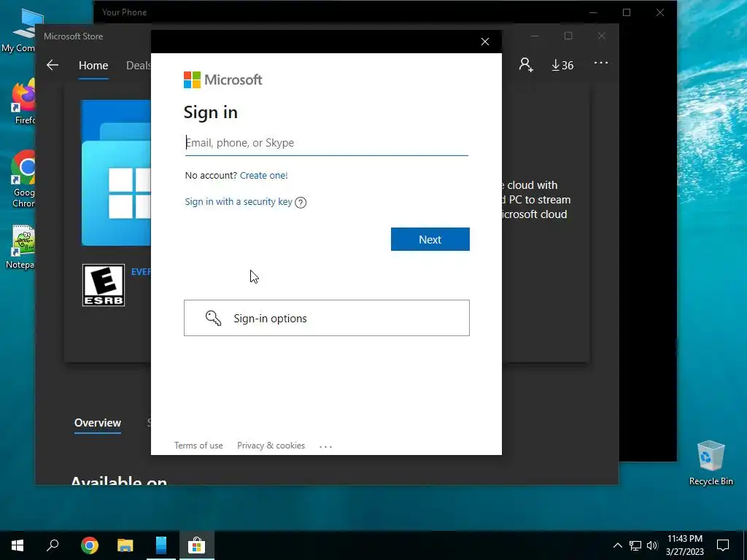The image size is (747, 560).
Task: Show hidden system tray icons
Action: coord(617,545)
